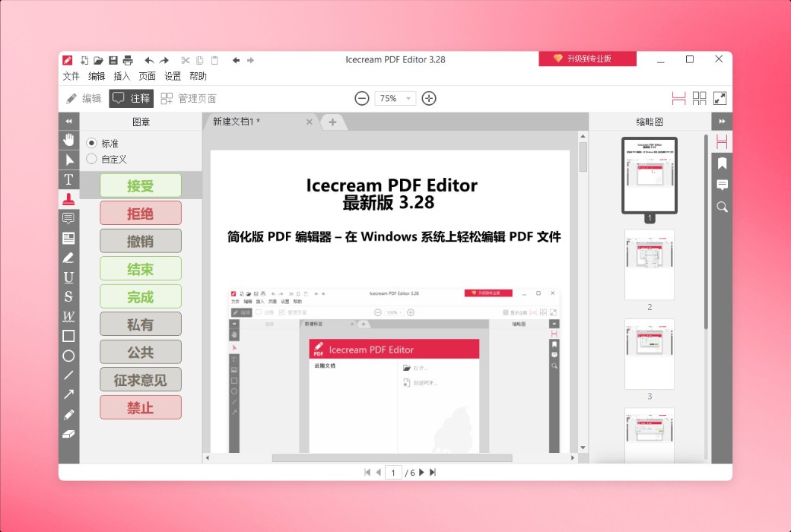Choose the Arrow drawing tool
This screenshot has height=532, width=791.
tap(68, 394)
